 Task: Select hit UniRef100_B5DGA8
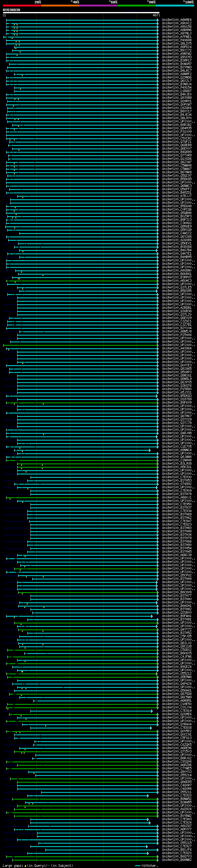[176, 206]
